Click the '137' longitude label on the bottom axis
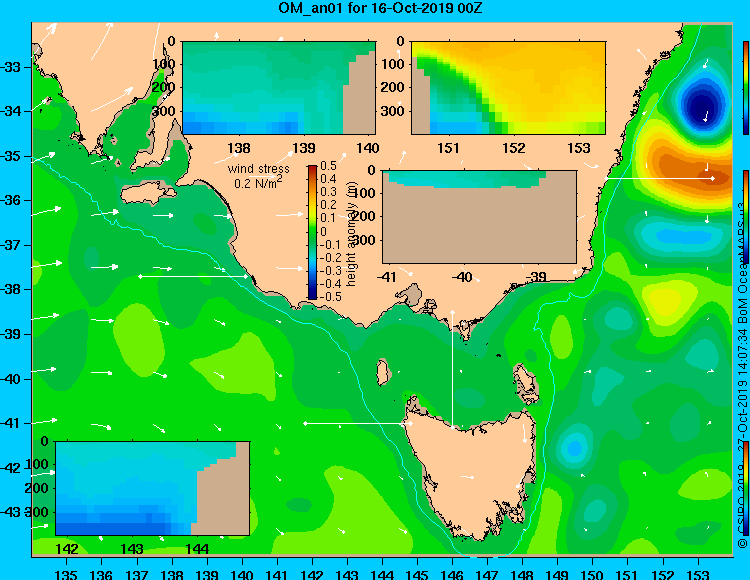This screenshot has height=580, width=750. pyautogui.click(x=136, y=574)
